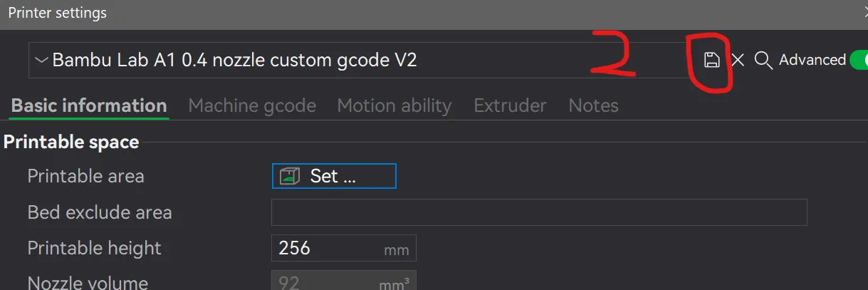Click the Printable height label

pyautogui.click(x=94, y=248)
